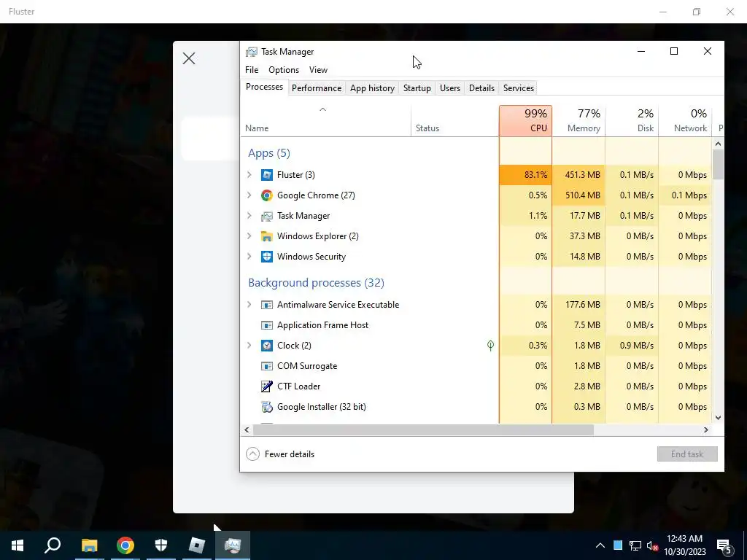Screen dimensions: 747x560
Task: Click the Apps (5) group heading
Action: pyautogui.click(x=268, y=153)
